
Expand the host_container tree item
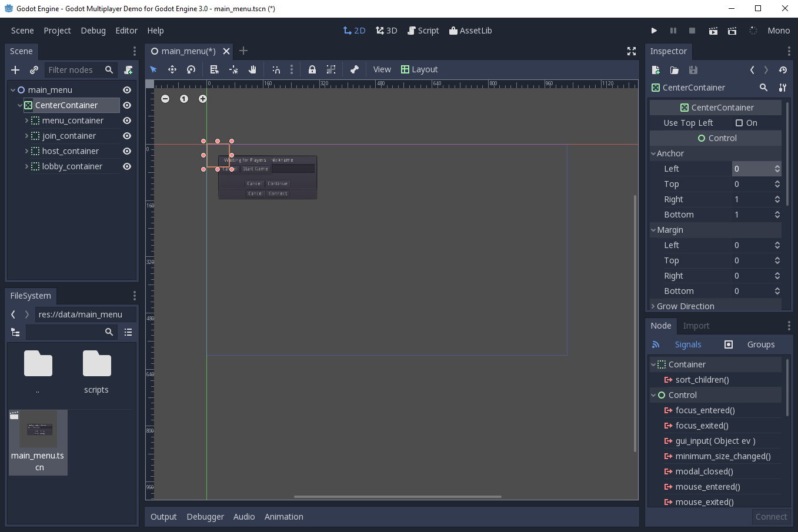coord(26,151)
